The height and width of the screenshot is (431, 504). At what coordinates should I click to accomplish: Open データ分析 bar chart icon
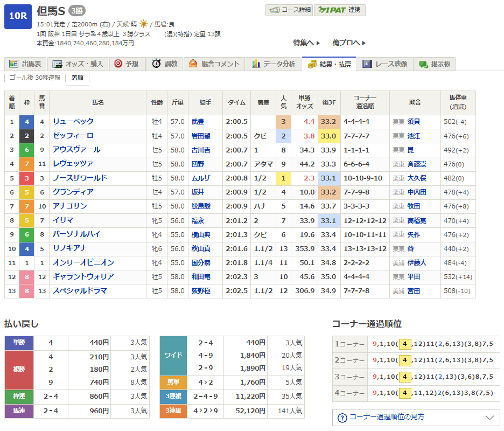coord(256,64)
